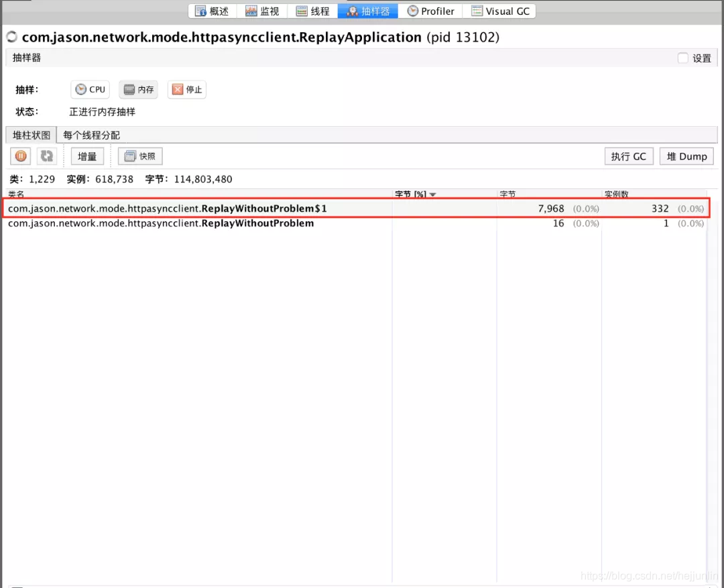The height and width of the screenshot is (588, 724).
Task: Click the 16 bytes cell
Action: (558, 223)
